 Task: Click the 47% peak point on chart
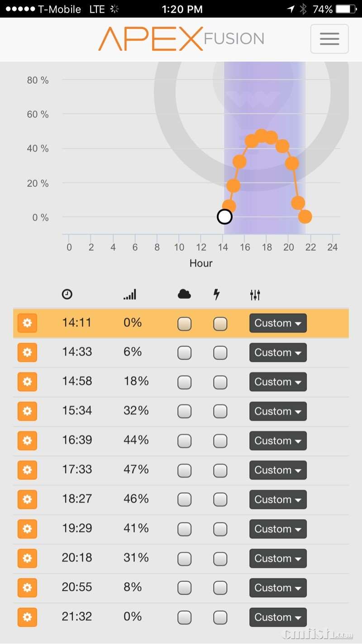click(x=261, y=136)
